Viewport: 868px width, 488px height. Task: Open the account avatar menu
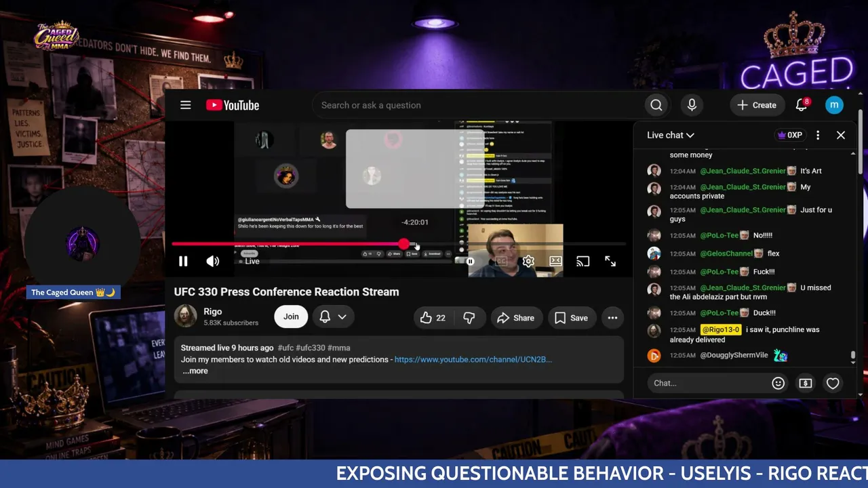coord(834,105)
